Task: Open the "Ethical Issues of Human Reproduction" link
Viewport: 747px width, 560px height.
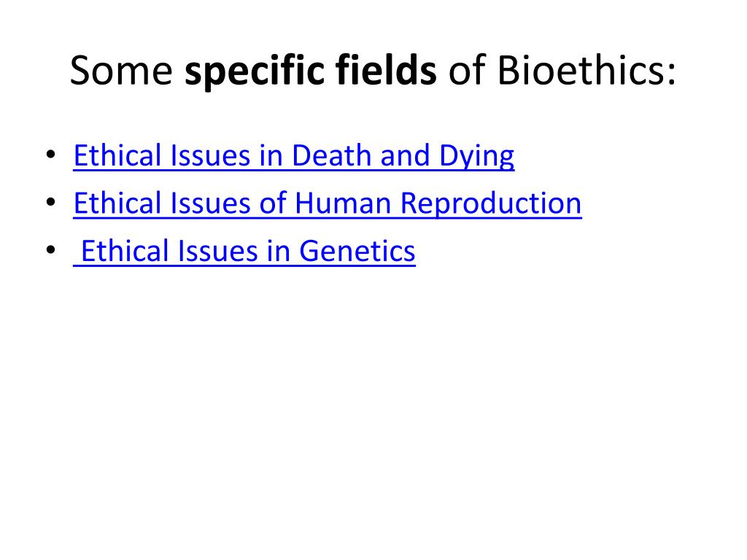Action: click(328, 203)
